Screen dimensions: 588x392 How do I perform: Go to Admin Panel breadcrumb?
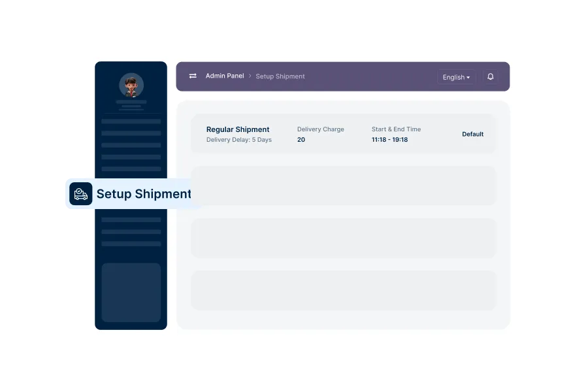tap(225, 76)
